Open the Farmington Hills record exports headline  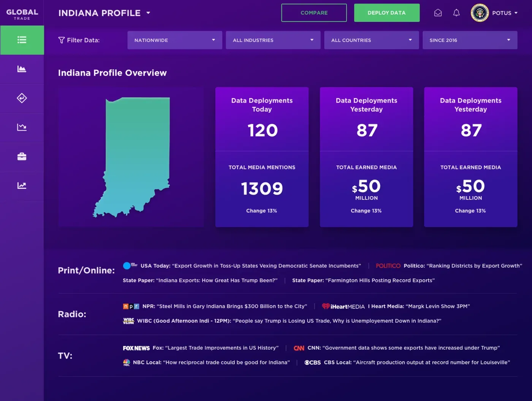pos(363,281)
